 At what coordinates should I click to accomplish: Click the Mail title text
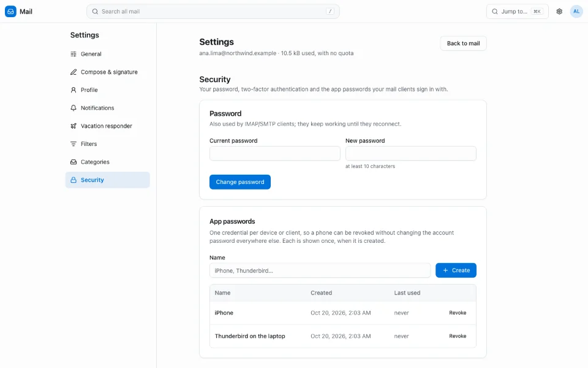[26, 12]
